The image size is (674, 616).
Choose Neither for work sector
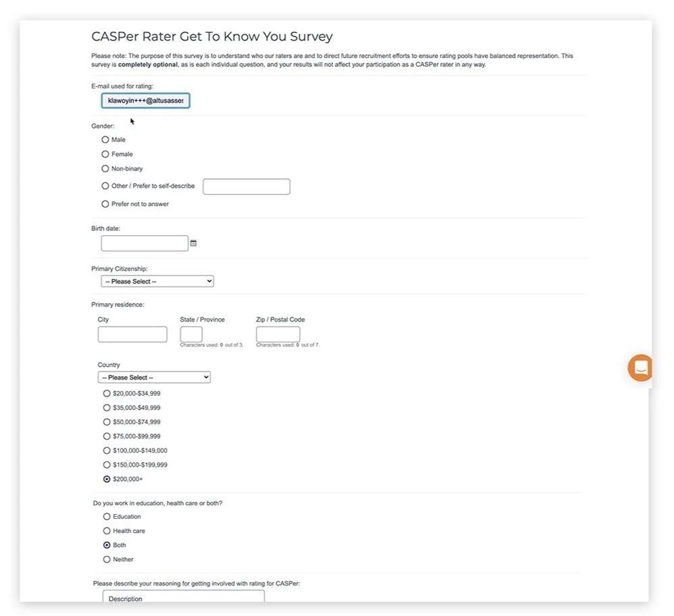[x=107, y=559]
